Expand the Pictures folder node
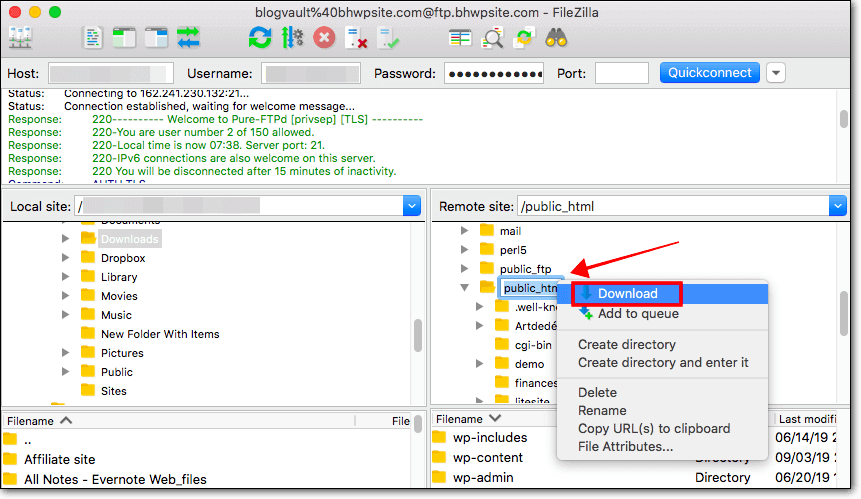 (x=66, y=352)
